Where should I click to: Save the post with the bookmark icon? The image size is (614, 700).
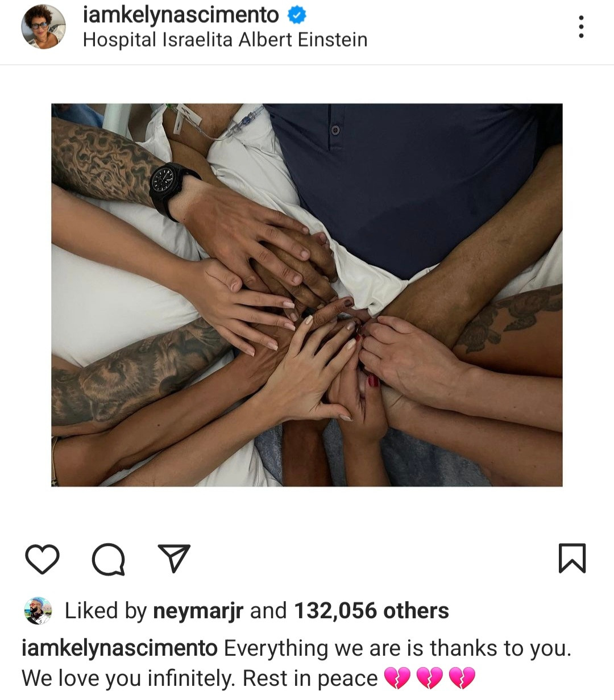click(571, 558)
